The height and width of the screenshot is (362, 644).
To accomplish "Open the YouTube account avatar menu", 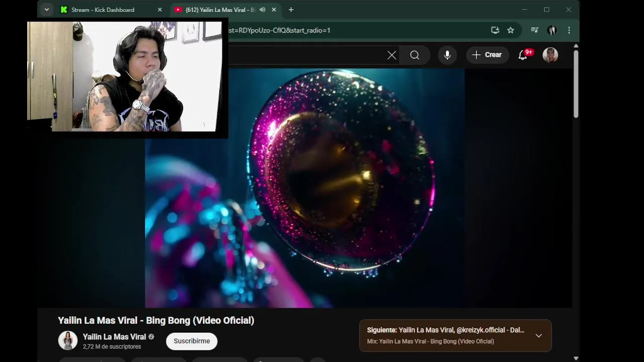I will 550,55.
